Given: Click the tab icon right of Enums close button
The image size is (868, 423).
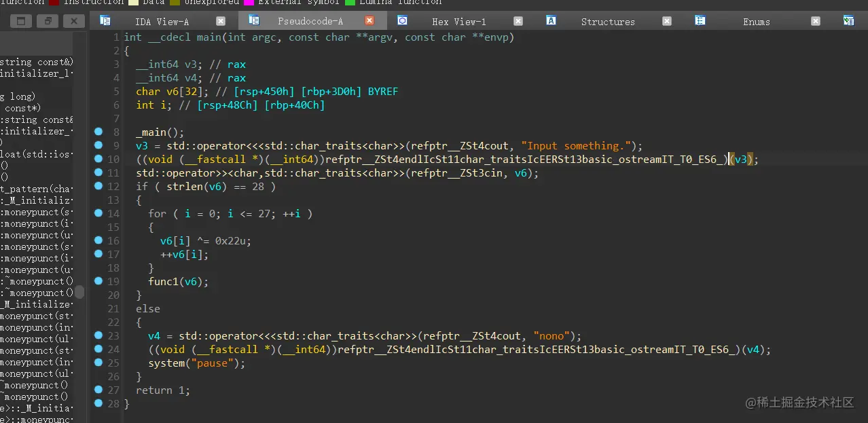Looking at the screenshot, I should click(848, 20).
